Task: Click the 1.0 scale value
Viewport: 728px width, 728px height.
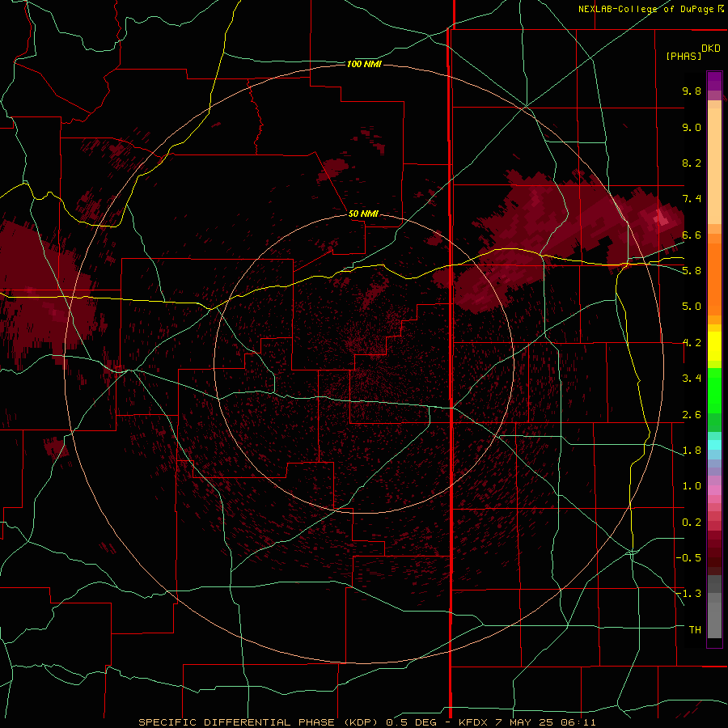Action: (692, 486)
